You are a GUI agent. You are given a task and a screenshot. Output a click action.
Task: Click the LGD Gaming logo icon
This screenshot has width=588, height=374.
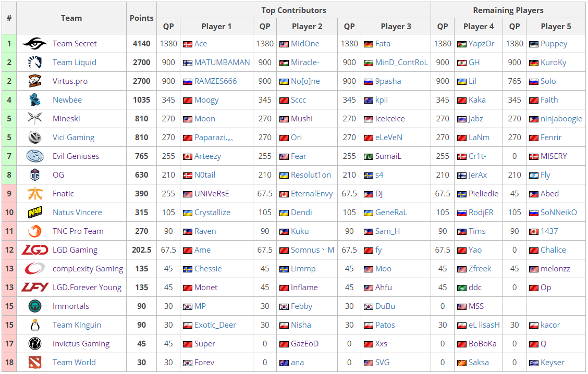tap(35, 250)
